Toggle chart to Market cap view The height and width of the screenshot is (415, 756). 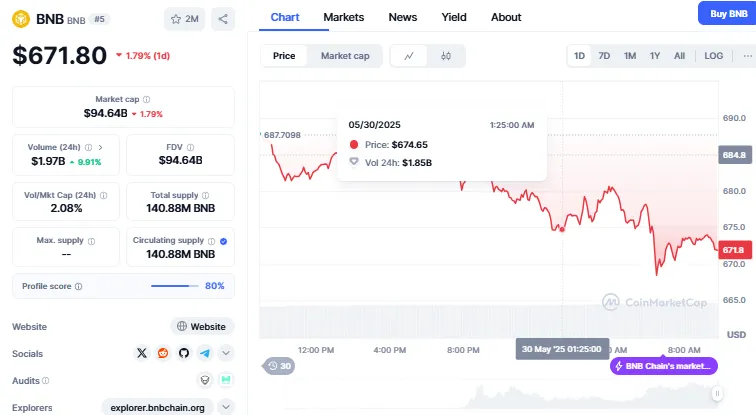click(345, 56)
